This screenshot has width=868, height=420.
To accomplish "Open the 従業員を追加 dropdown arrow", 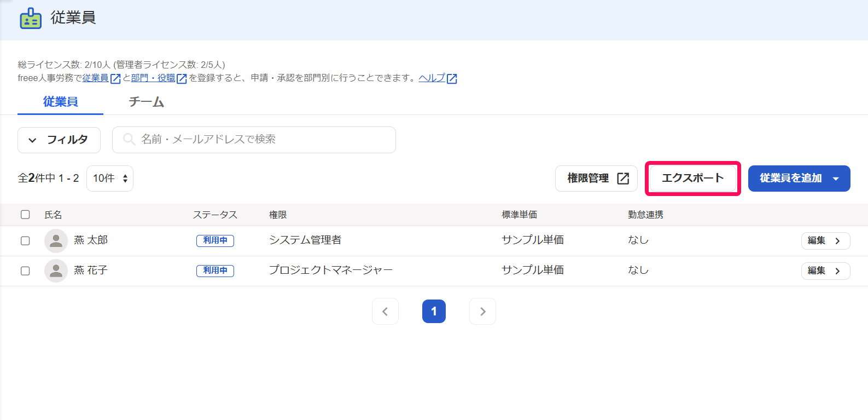I will pos(836,179).
